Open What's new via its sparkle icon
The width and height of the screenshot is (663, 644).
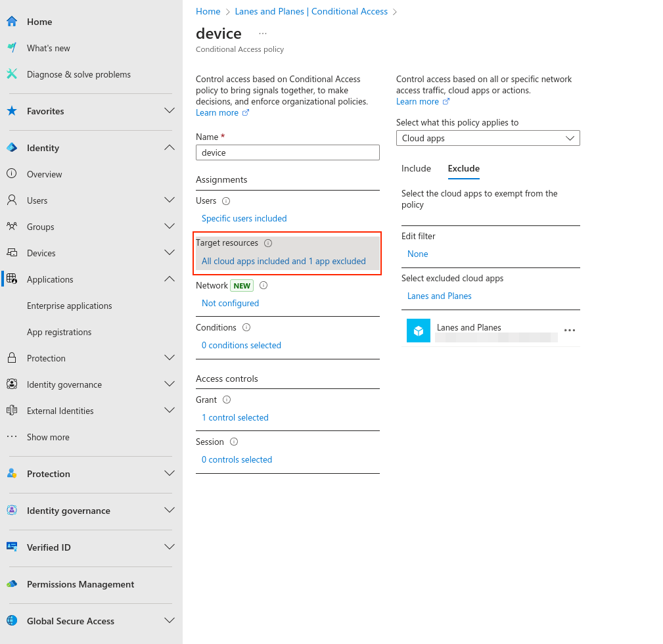tap(12, 47)
